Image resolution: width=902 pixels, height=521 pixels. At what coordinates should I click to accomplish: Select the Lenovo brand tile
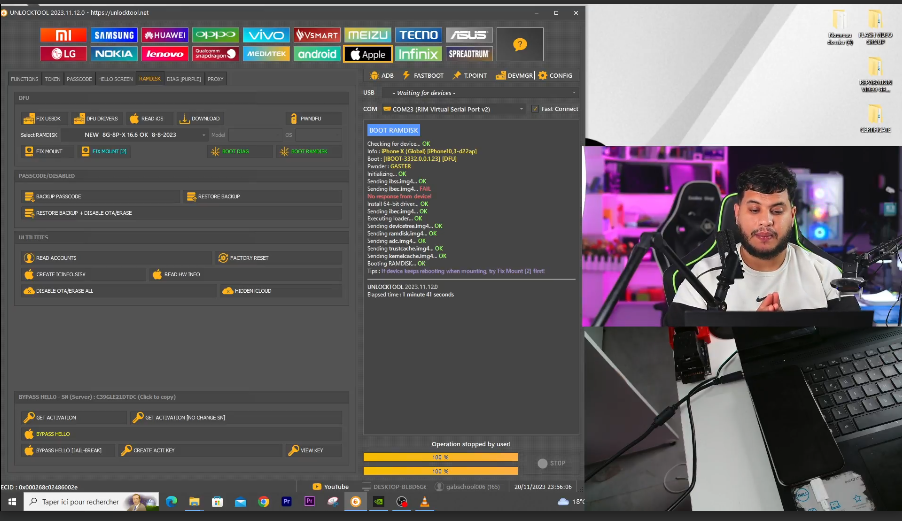click(165, 54)
